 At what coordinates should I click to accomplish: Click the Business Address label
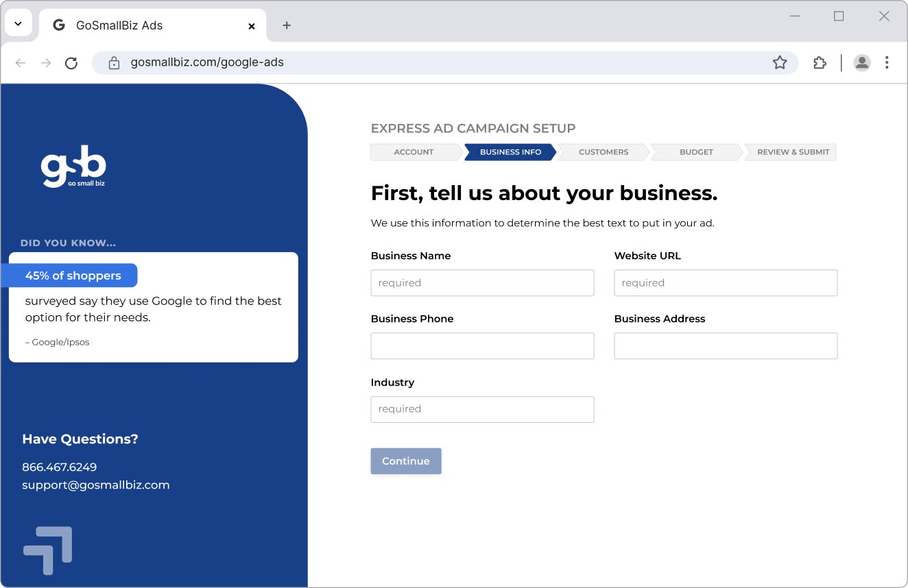coord(660,319)
